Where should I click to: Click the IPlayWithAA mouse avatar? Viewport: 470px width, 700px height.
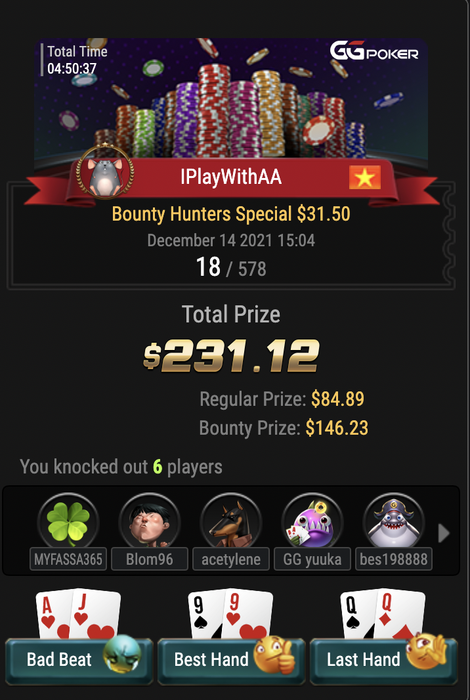point(105,171)
